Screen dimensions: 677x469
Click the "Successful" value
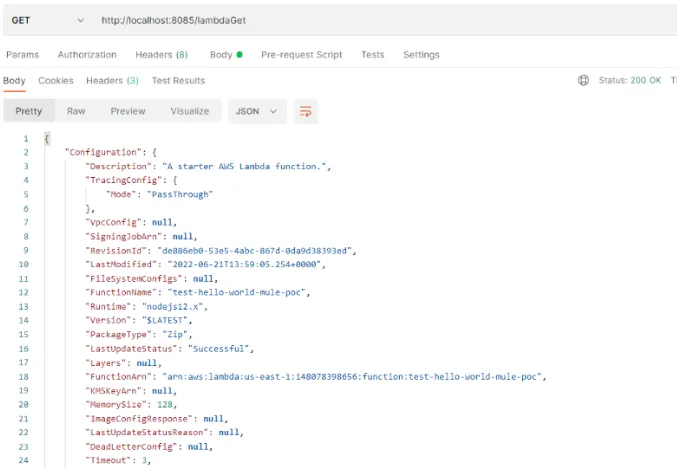point(218,349)
